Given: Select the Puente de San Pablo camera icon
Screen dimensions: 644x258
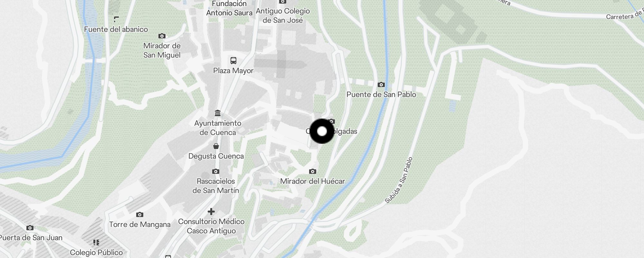Looking at the screenshot, I should 381,84.
